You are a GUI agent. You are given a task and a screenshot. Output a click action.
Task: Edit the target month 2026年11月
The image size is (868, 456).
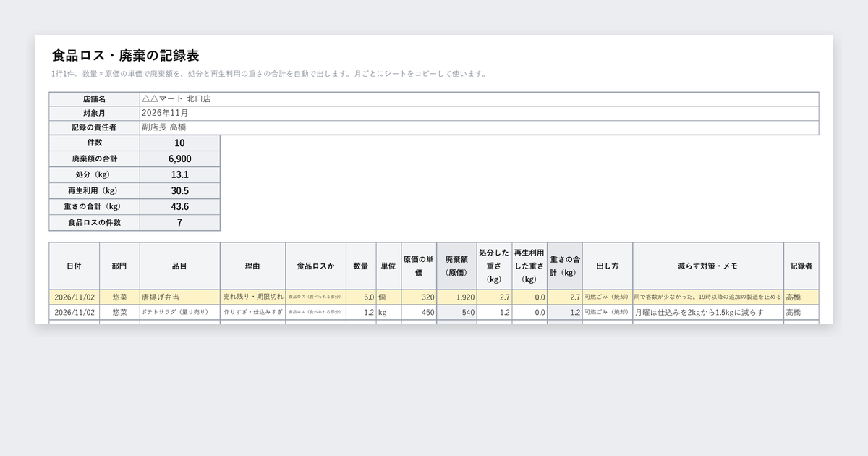click(x=479, y=114)
